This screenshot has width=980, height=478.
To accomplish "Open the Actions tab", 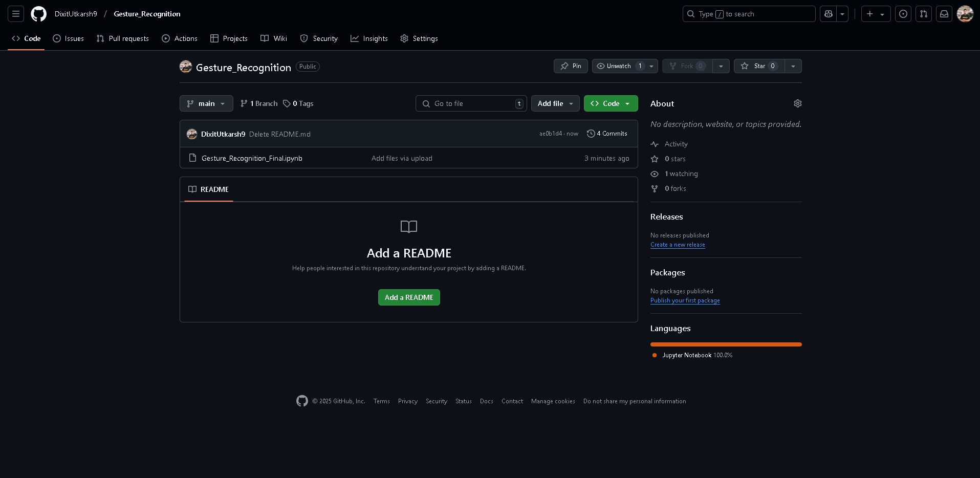I will click(x=180, y=38).
